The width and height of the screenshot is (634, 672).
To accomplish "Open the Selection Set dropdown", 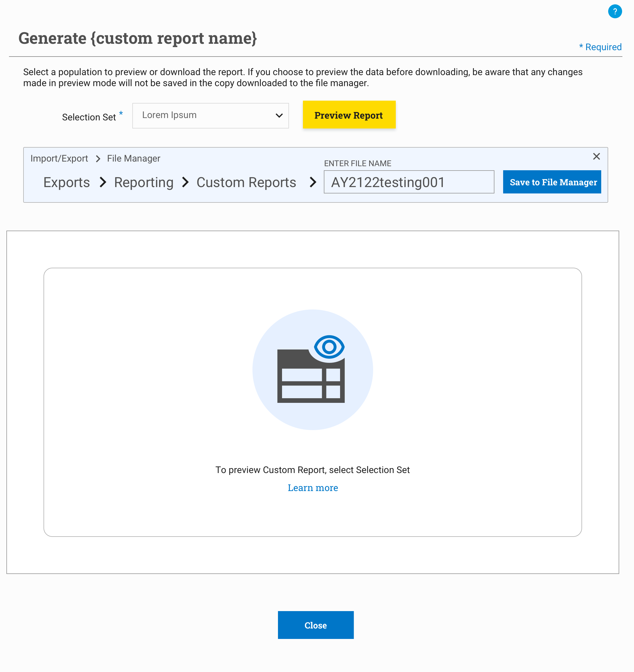I will (x=210, y=116).
